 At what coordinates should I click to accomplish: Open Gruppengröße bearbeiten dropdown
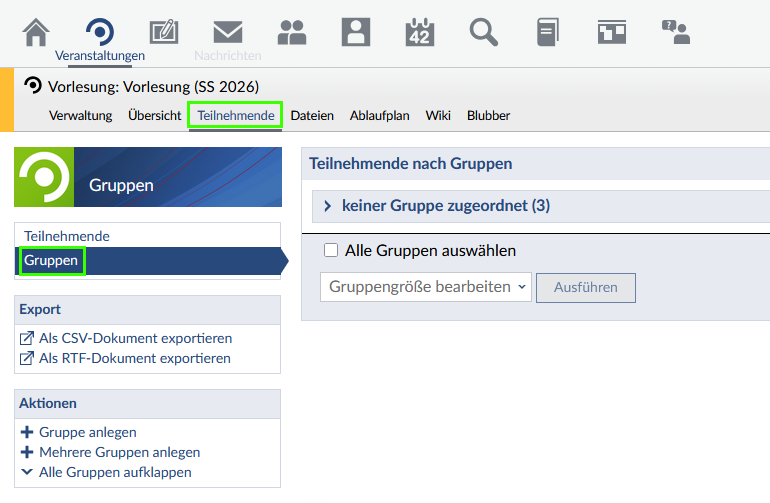425,287
